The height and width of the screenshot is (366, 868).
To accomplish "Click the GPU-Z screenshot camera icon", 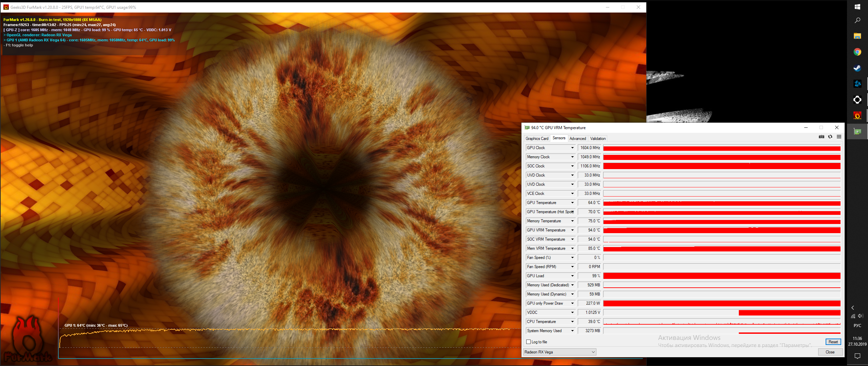I will pyautogui.click(x=821, y=137).
